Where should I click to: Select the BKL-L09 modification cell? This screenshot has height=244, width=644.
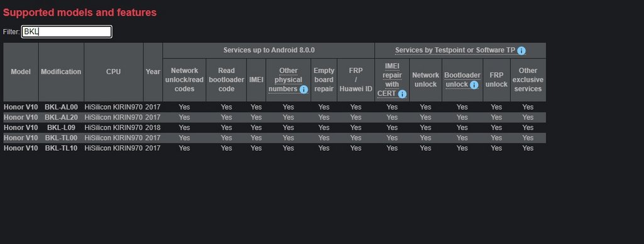pyautogui.click(x=61, y=128)
